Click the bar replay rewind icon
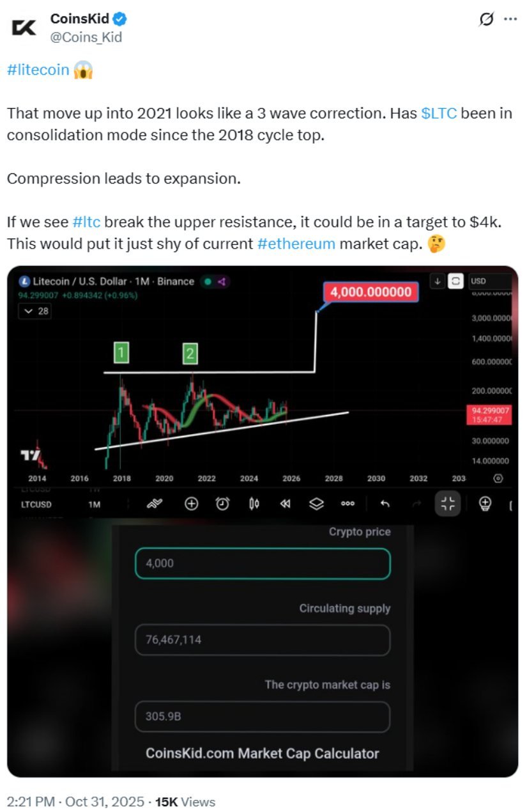Image resolution: width=527 pixels, height=812 pixels. pyautogui.click(x=285, y=504)
